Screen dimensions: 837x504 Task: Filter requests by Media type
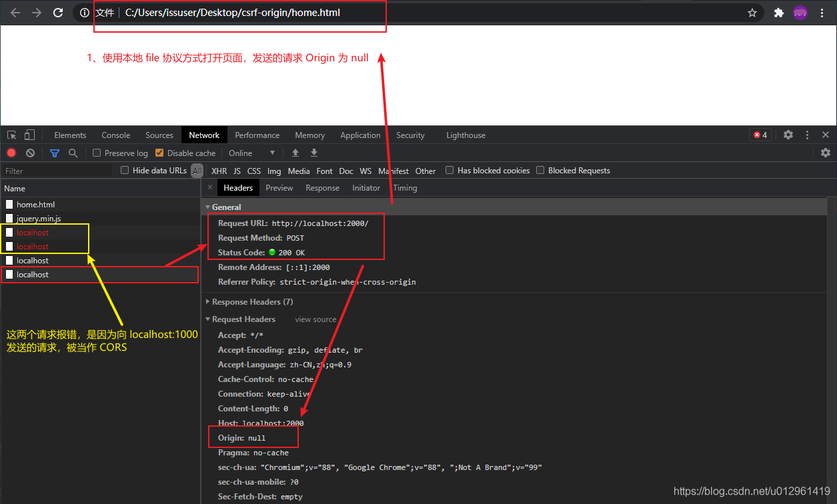(x=299, y=171)
